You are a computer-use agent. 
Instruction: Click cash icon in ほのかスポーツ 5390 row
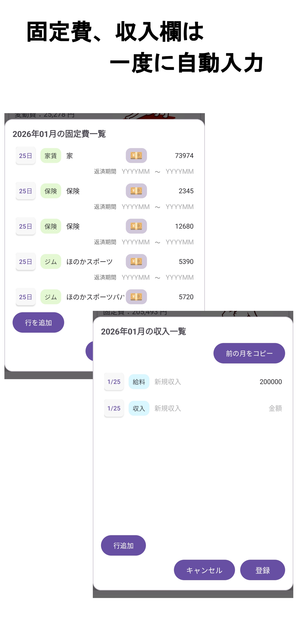click(x=136, y=262)
